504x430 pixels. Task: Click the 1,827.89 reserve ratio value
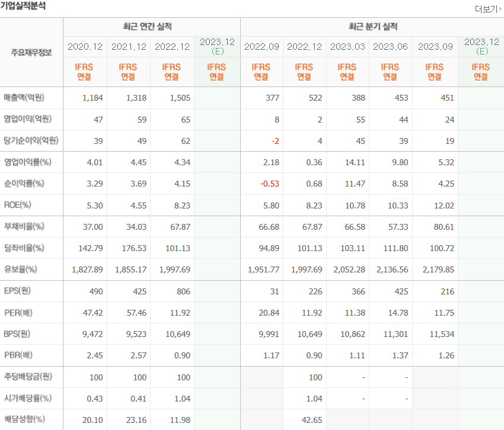tap(87, 269)
